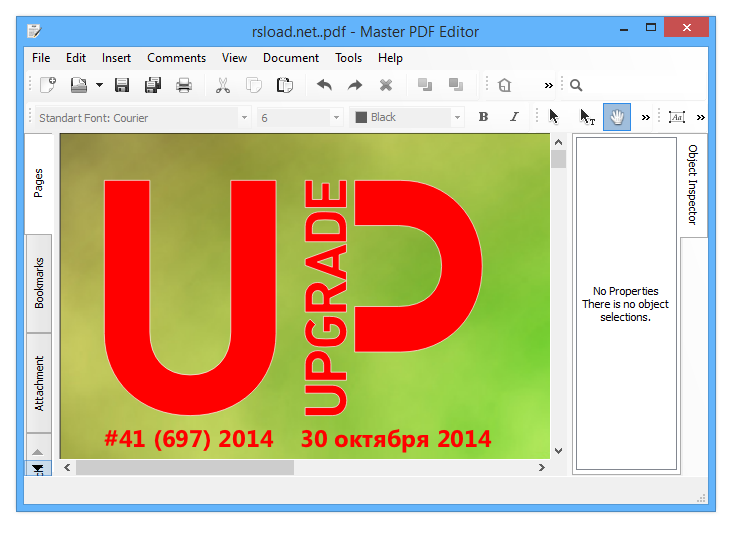Open the Black text color selector
Viewport: 741px width, 548px height.
407,117
